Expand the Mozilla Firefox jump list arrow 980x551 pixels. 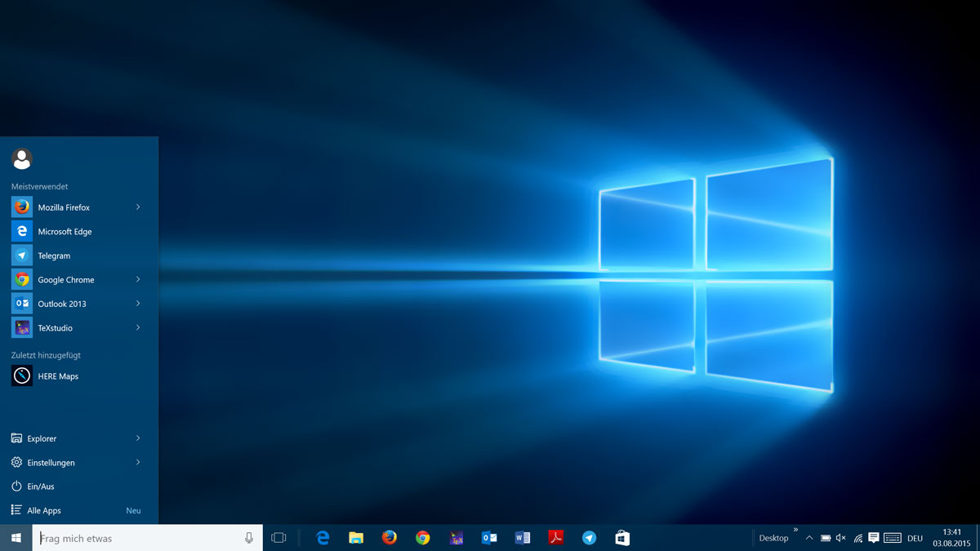click(138, 207)
